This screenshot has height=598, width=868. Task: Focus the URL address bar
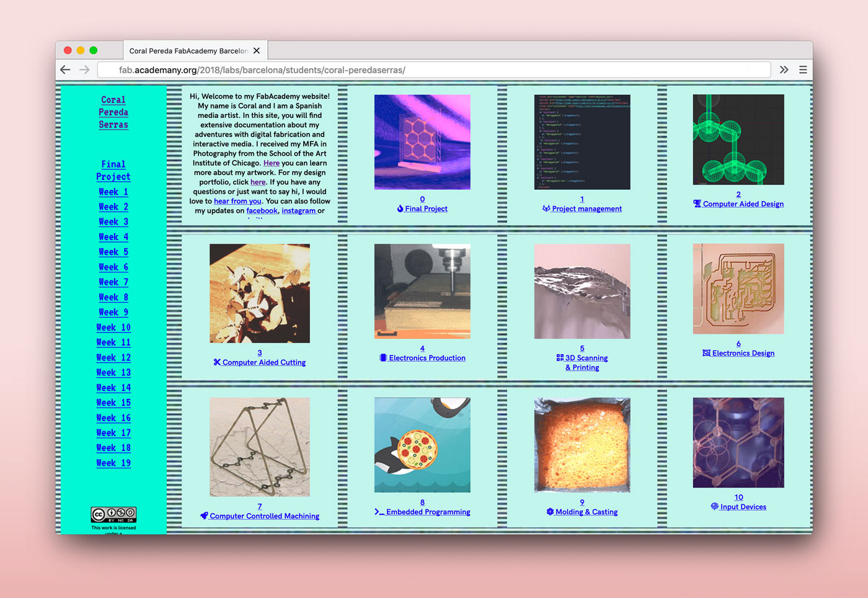(434, 70)
